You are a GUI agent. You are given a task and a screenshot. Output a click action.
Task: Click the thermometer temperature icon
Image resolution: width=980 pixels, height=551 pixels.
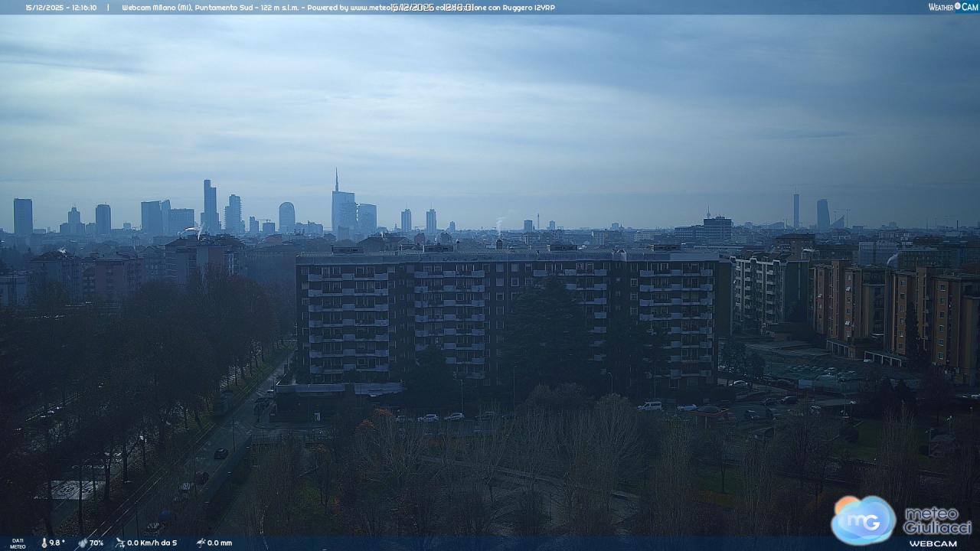pos(44,543)
